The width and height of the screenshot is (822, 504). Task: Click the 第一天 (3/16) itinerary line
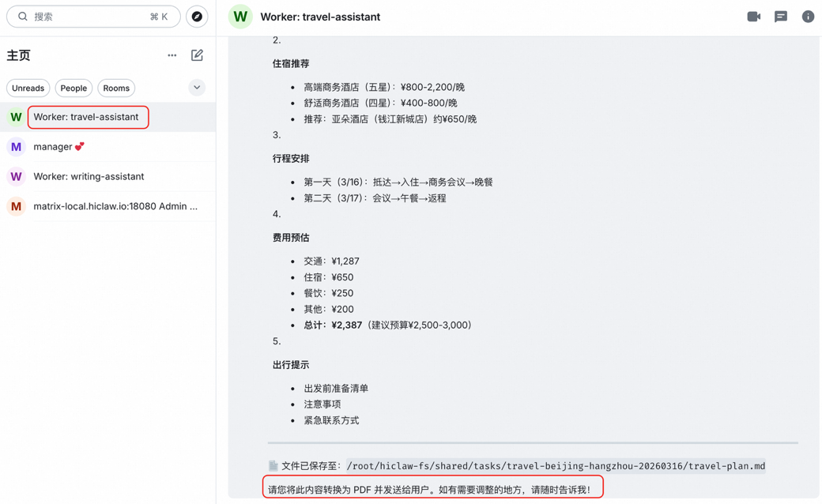point(398,182)
